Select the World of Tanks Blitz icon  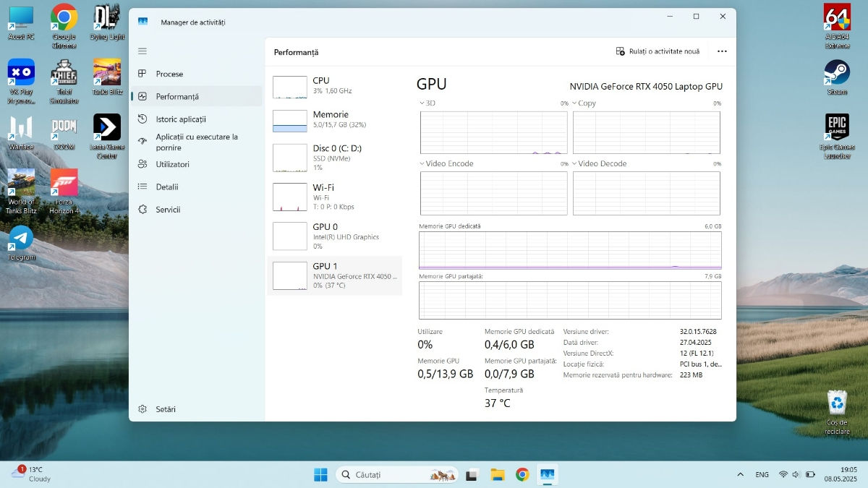(x=21, y=192)
